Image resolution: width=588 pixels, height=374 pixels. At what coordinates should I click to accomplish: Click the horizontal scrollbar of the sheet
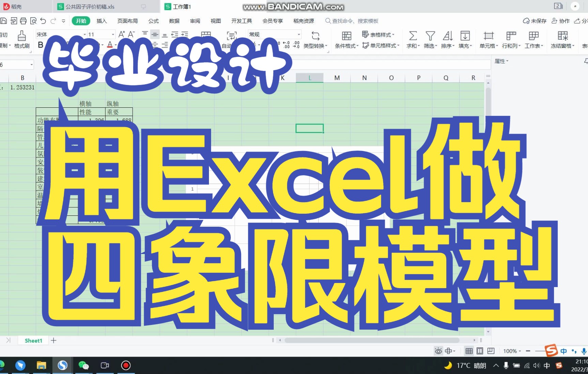click(x=372, y=340)
